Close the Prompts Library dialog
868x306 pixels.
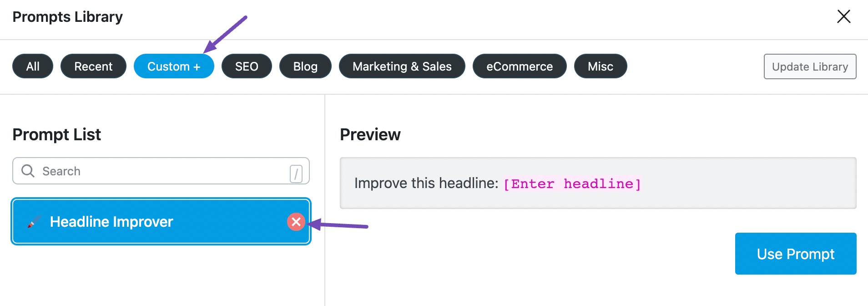tap(843, 16)
